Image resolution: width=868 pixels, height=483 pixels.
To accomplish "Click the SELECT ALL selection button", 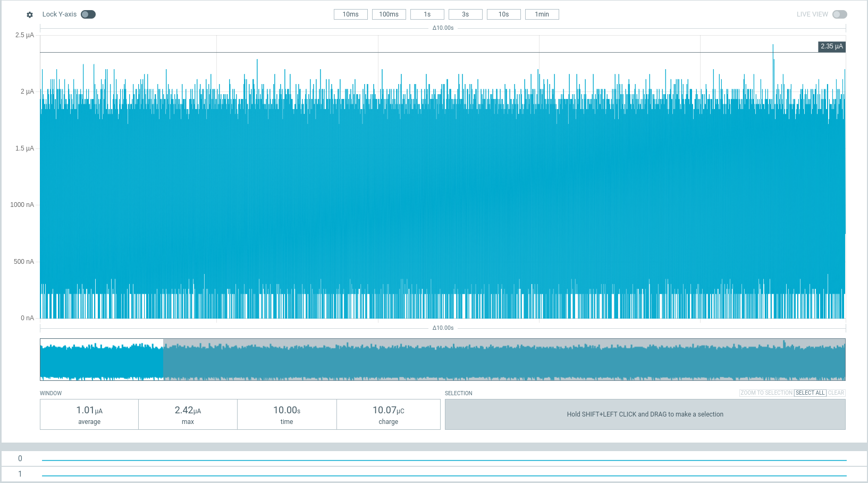I will pos(810,393).
